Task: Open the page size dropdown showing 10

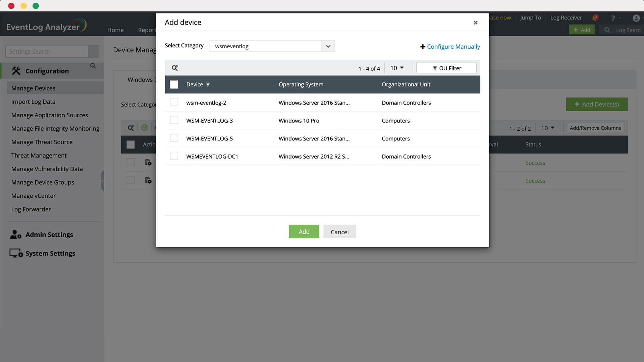Action: pos(397,68)
